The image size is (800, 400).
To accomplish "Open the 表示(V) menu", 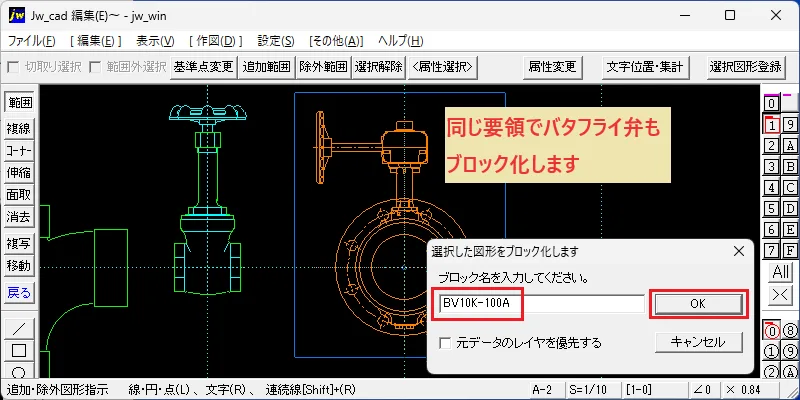I will pos(155,41).
